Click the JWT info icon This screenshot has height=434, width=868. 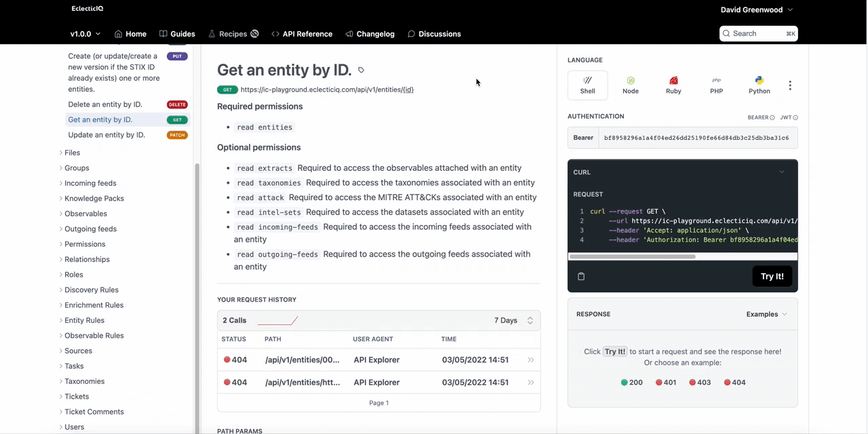point(795,117)
